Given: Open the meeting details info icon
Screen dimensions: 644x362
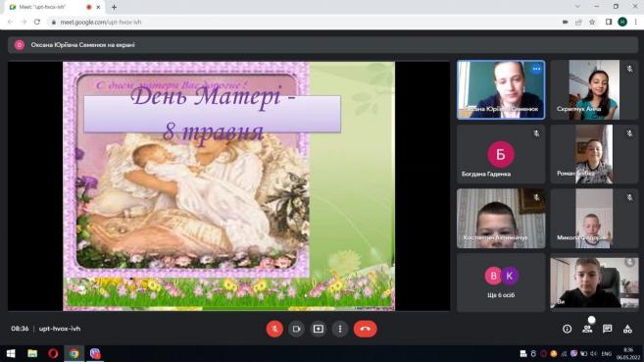Looking at the screenshot, I should click(x=568, y=329).
